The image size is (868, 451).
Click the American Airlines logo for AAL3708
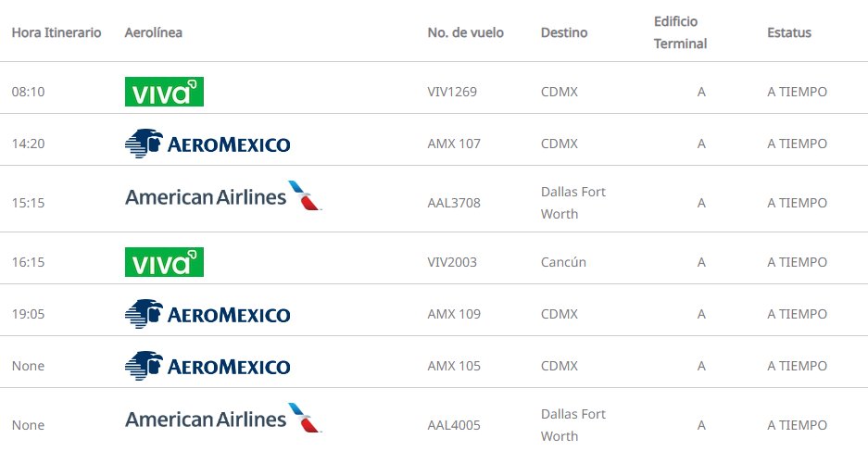coord(223,197)
